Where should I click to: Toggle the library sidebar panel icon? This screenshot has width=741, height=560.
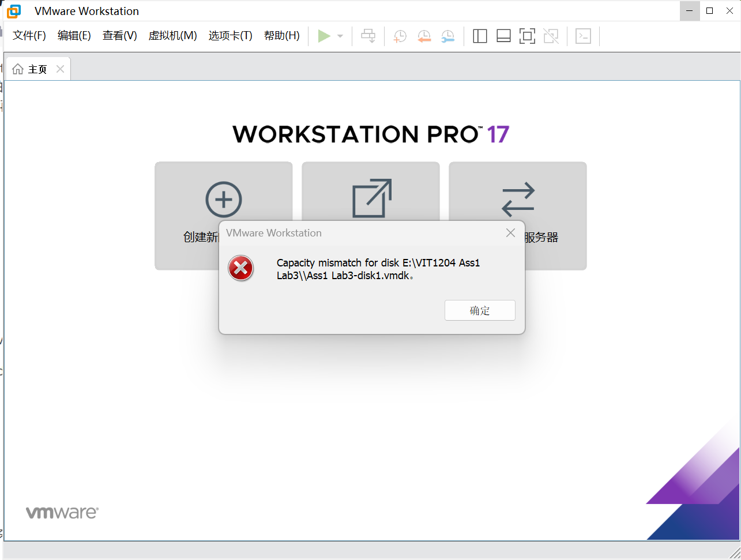click(480, 36)
